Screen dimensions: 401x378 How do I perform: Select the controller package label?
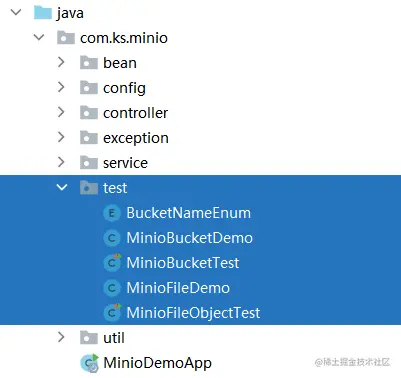[135, 113]
